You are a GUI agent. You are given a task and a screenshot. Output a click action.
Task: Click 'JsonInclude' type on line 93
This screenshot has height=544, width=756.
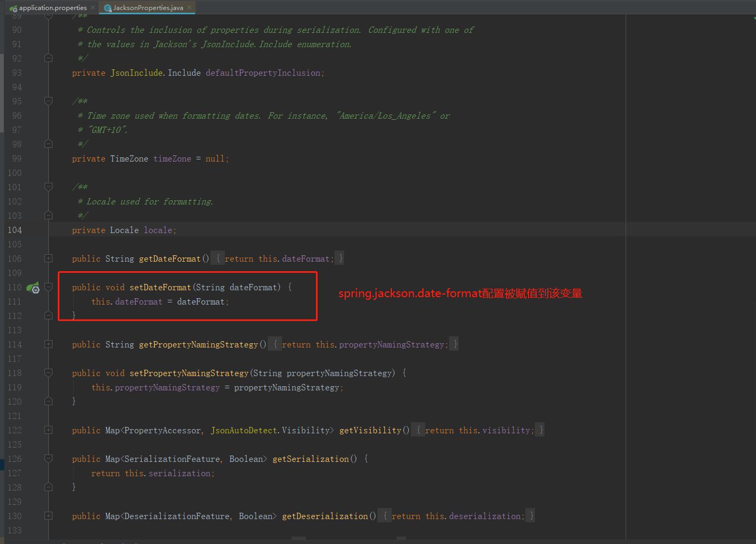coord(136,73)
